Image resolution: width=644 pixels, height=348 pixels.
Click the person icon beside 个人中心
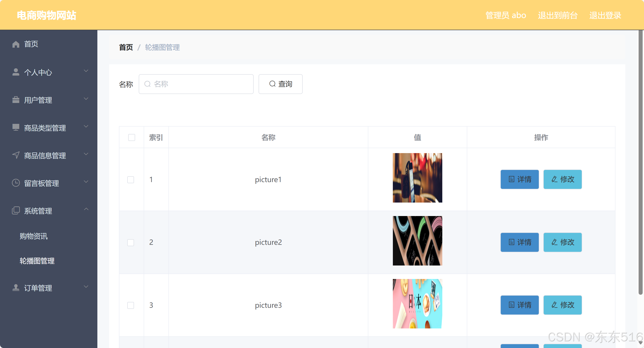click(16, 72)
